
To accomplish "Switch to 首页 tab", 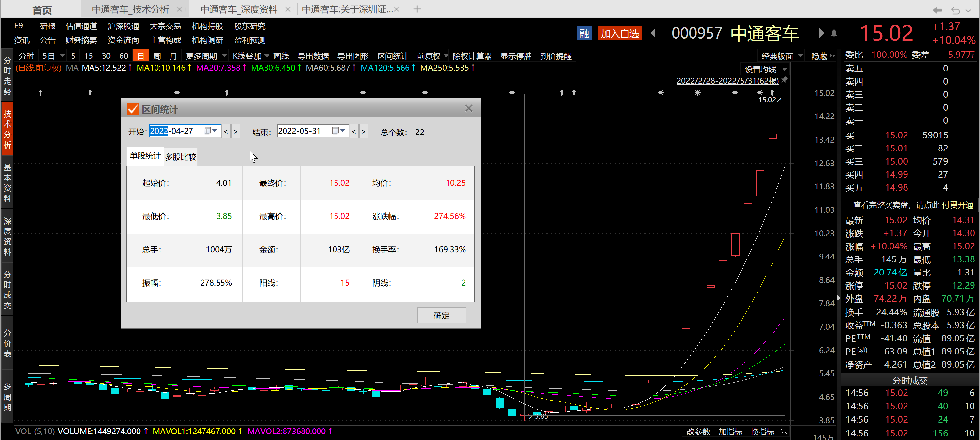I will [x=42, y=10].
